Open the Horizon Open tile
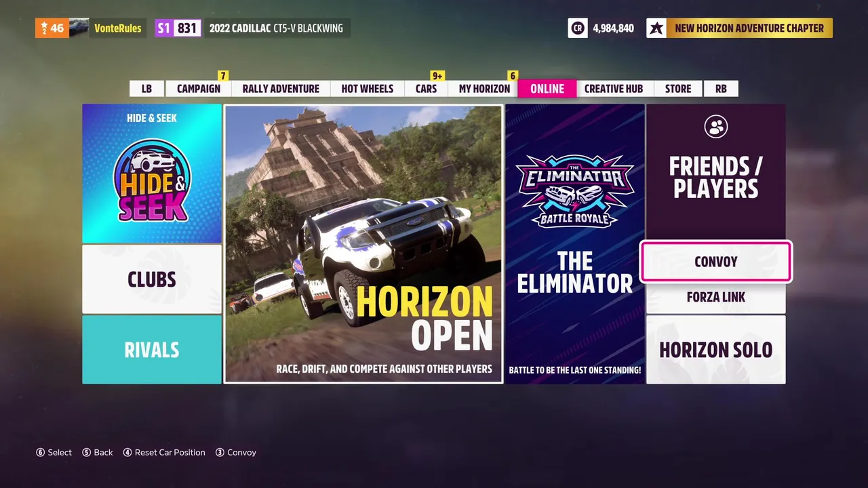Screen dimensions: 868x488 pos(363,244)
